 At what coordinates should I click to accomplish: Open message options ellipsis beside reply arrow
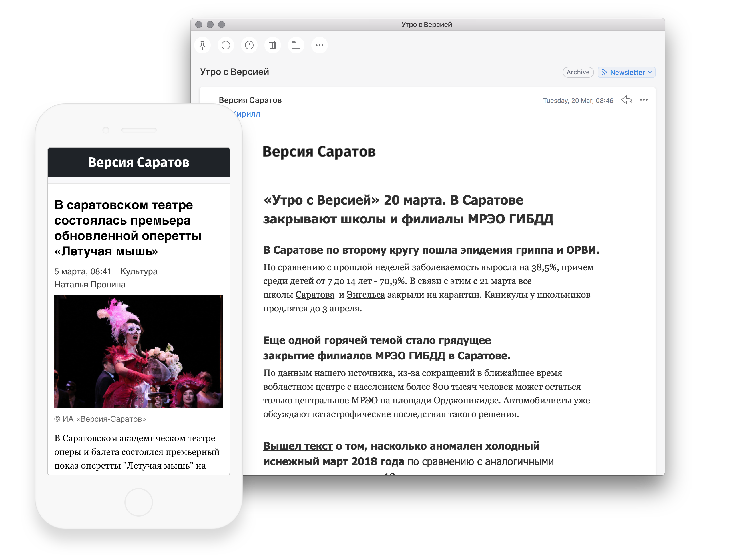point(644,100)
